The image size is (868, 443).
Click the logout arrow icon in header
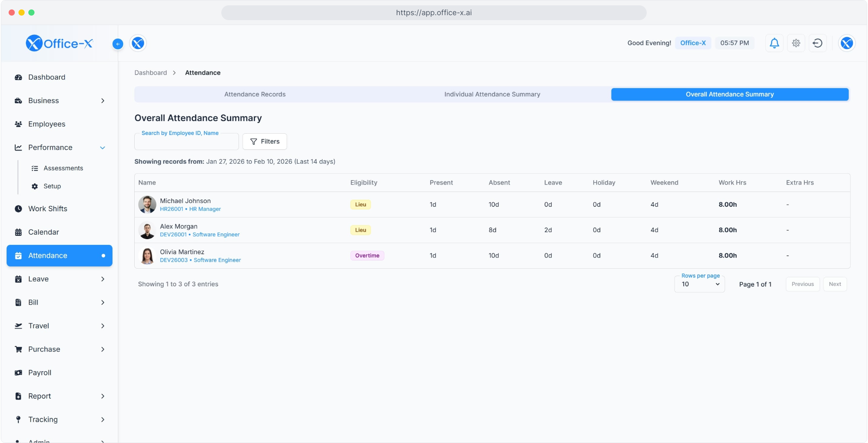(817, 43)
